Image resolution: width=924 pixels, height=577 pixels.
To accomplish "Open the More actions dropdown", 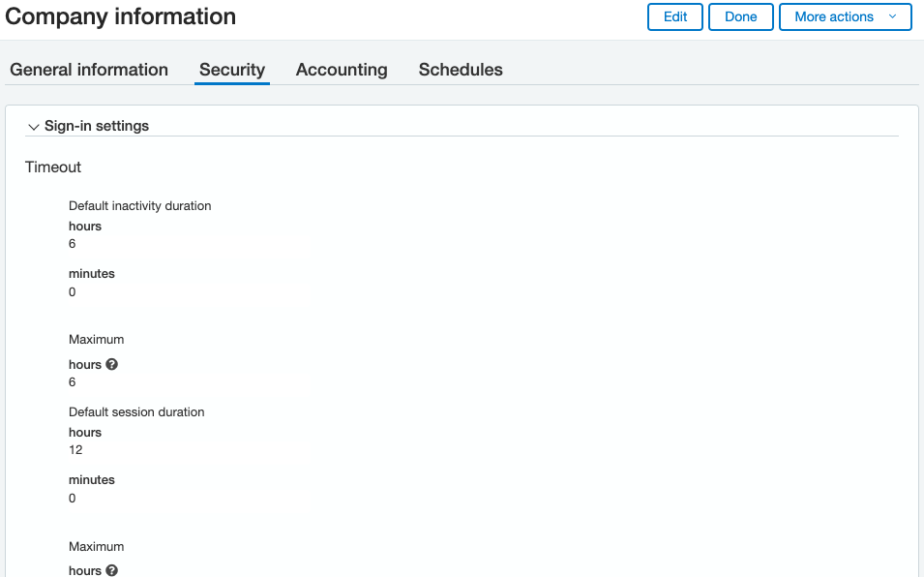I will point(845,16).
